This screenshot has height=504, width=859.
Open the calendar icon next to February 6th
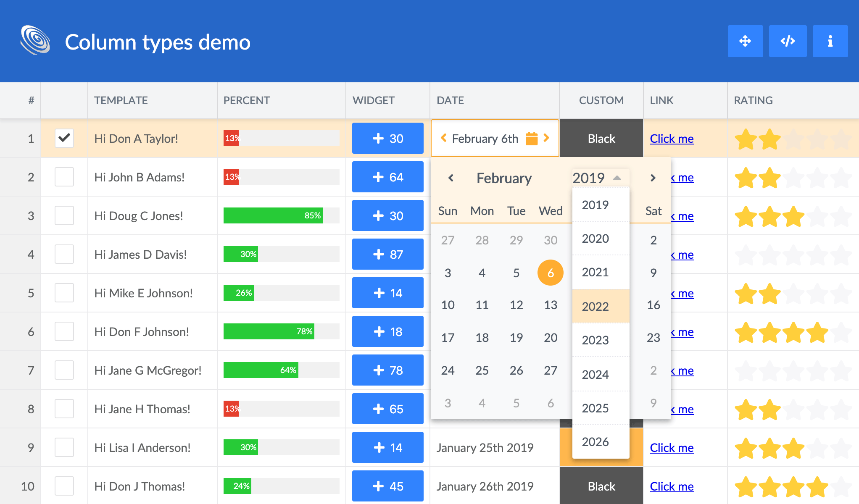click(x=532, y=138)
